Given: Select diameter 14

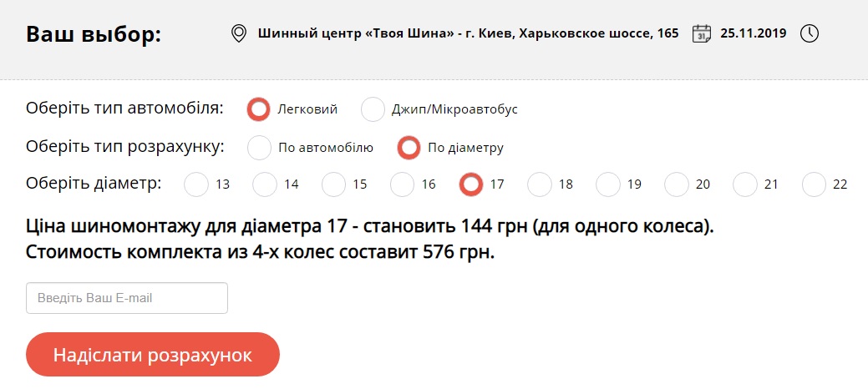Looking at the screenshot, I should click(x=265, y=184).
